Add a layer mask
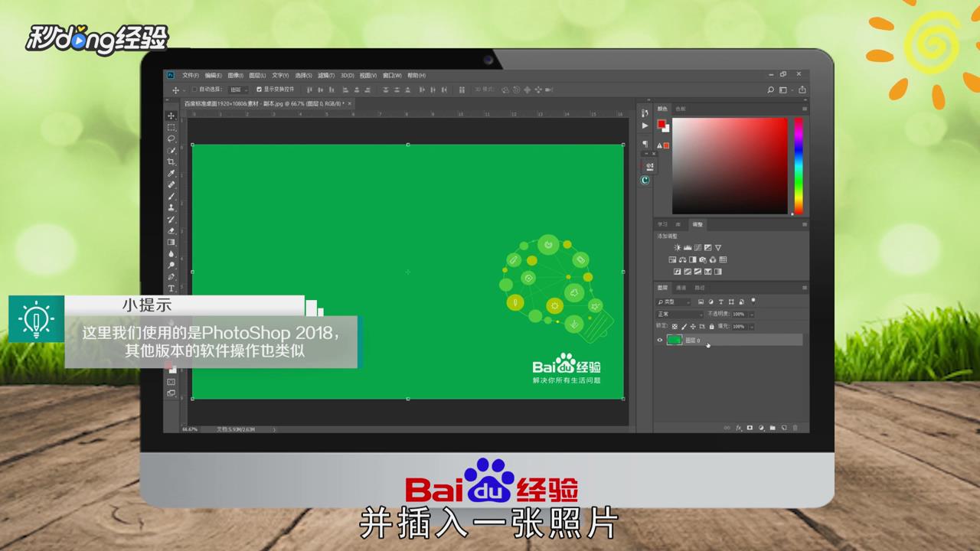Viewport: 980px width, 551px height. (750, 428)
